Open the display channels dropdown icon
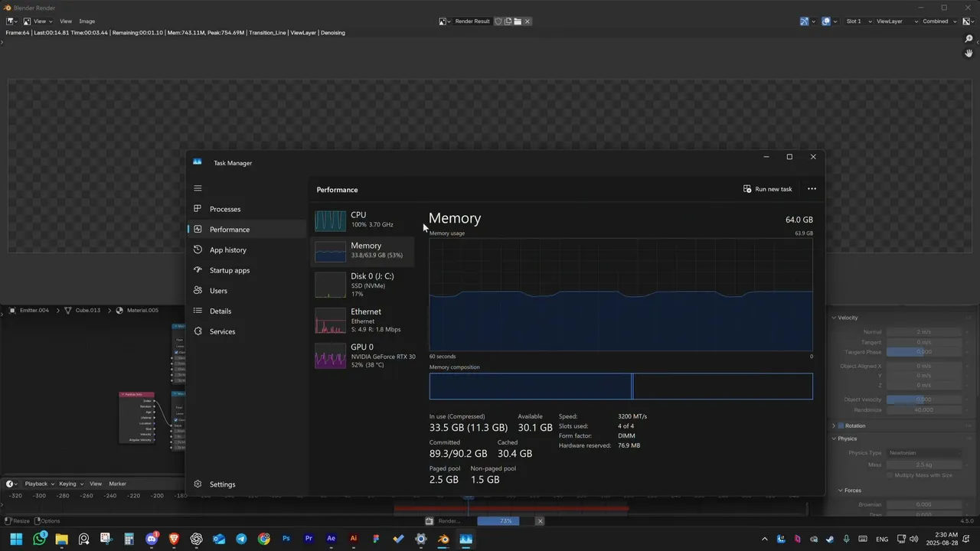This screenshot has height=551, width=980. point(969,21)
